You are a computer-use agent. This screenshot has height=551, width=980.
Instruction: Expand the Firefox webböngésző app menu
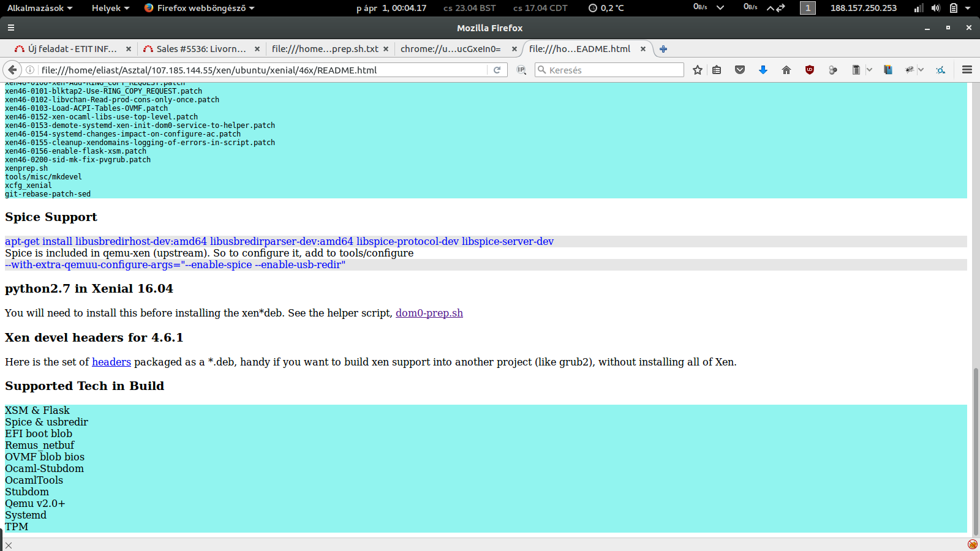pos(200,8)
